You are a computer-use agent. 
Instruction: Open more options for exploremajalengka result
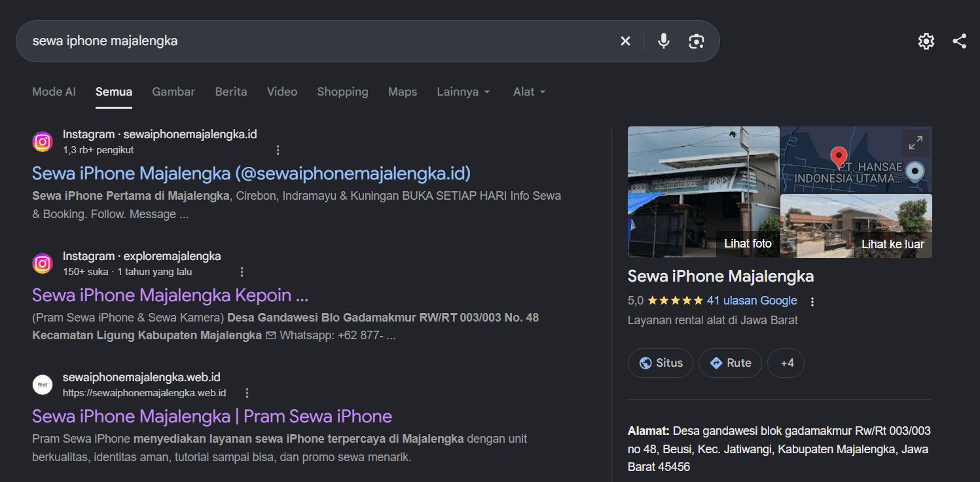242,272
